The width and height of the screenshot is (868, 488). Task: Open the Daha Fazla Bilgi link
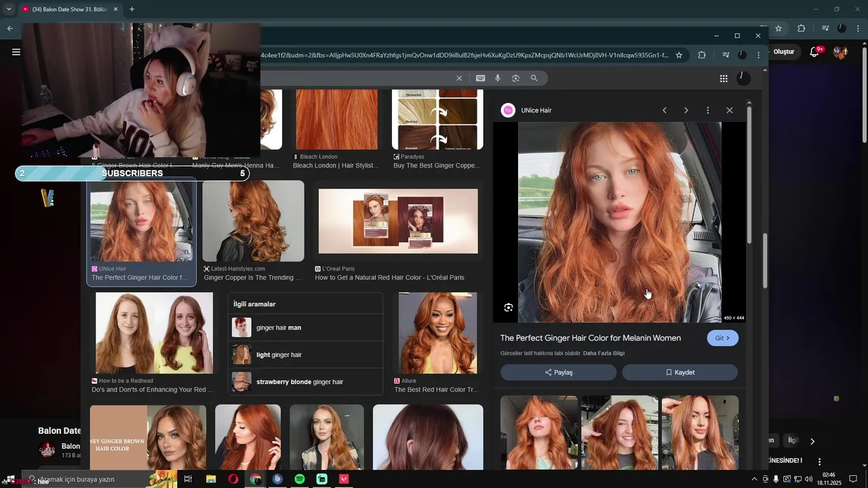point(604,353)
